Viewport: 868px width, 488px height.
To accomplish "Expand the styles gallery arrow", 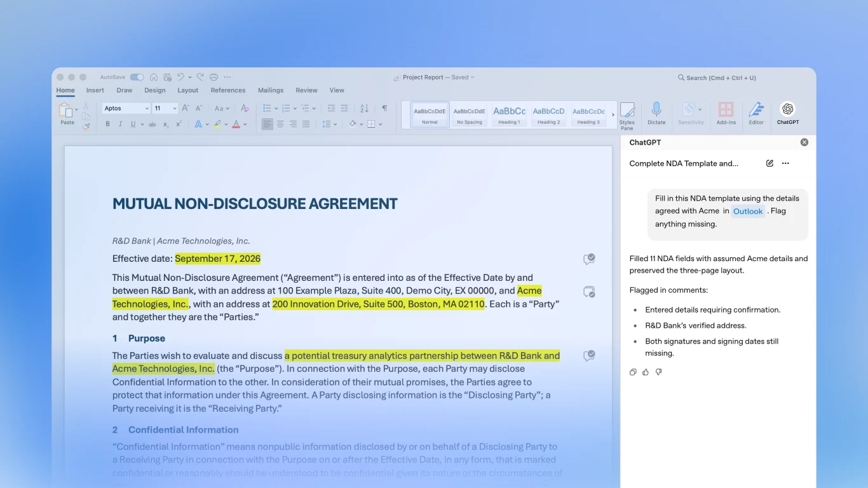I will click(613, 115).
